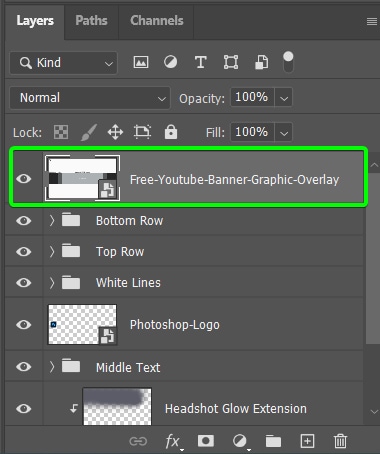
Task: Filter for adjustment layers icon
Action: coord(170,62)
